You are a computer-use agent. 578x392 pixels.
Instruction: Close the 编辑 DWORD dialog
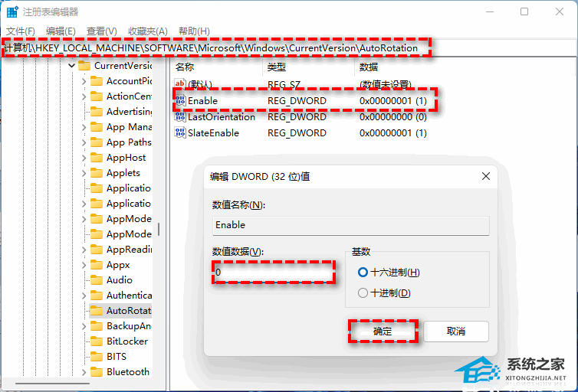486,176
